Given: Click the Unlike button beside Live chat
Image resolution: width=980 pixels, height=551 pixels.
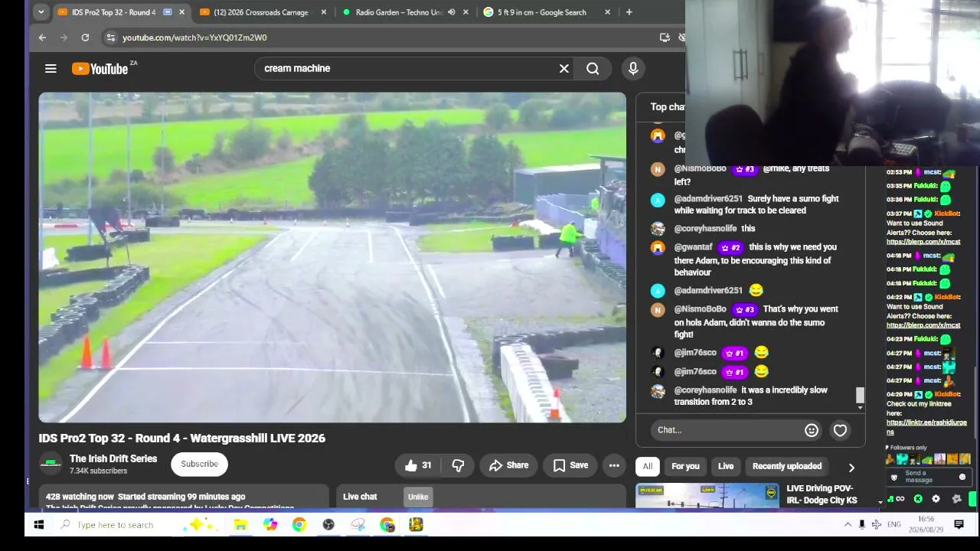Looking at the screenshot, I should click(418, 497).
